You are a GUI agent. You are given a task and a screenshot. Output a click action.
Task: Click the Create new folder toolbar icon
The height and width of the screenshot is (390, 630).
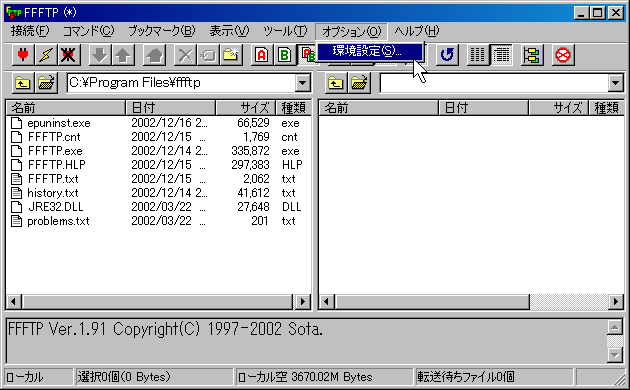click(x=231, y=55)
